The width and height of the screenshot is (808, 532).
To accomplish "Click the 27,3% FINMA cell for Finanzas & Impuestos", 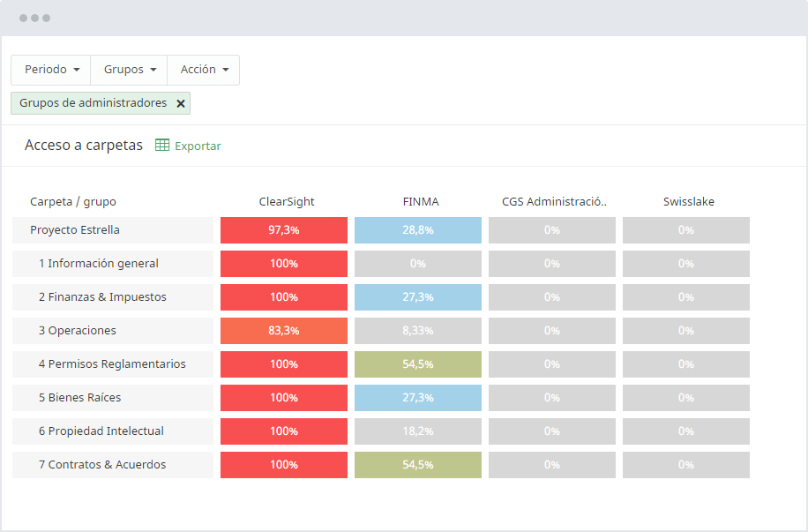I will (418, 297).
